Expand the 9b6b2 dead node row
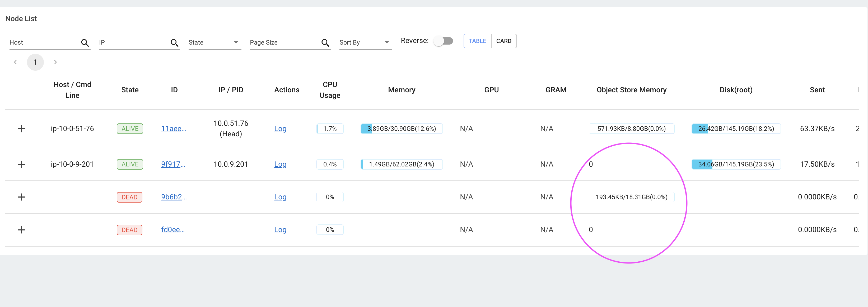The image size is (868, 307). [21, 197]
